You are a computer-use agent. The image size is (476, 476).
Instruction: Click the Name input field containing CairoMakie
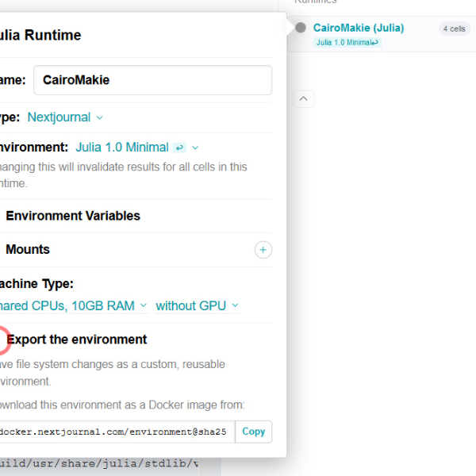(x=152, y=80)
